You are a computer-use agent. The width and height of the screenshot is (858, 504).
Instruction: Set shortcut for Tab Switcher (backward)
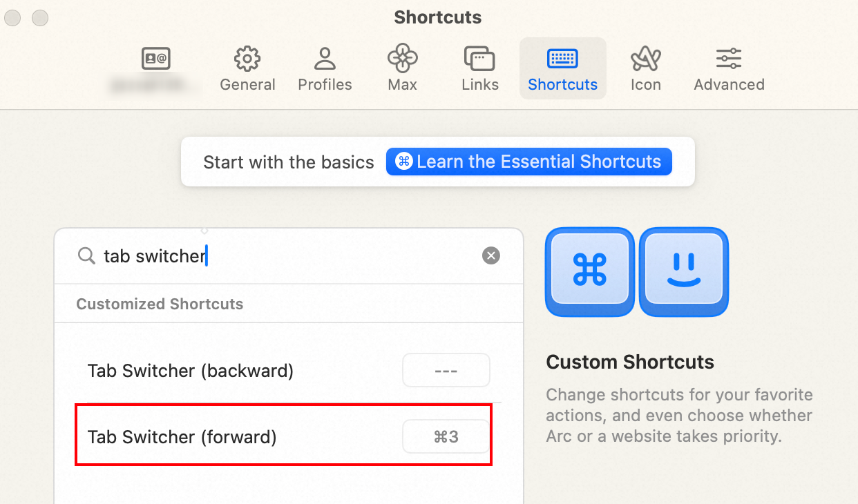pos(446,371)
